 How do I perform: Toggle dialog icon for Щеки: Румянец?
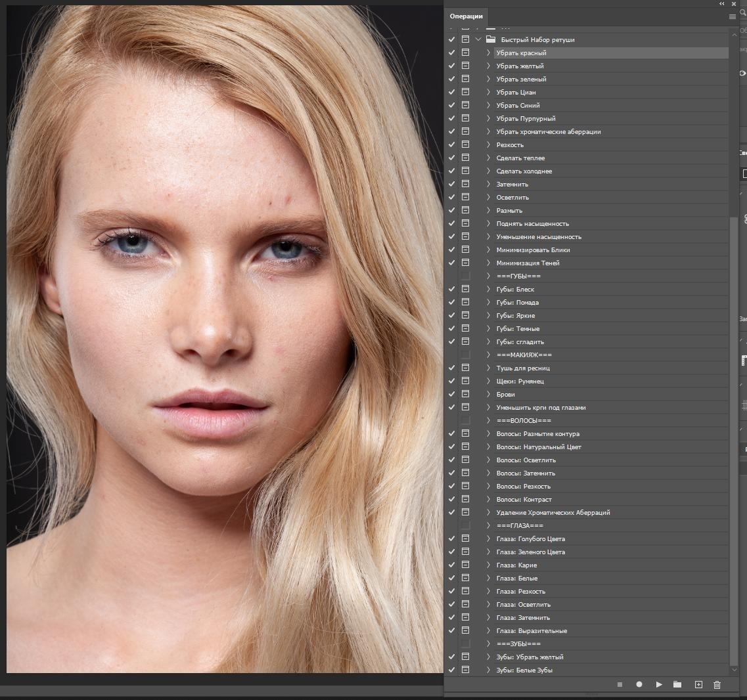pos(465,381)
